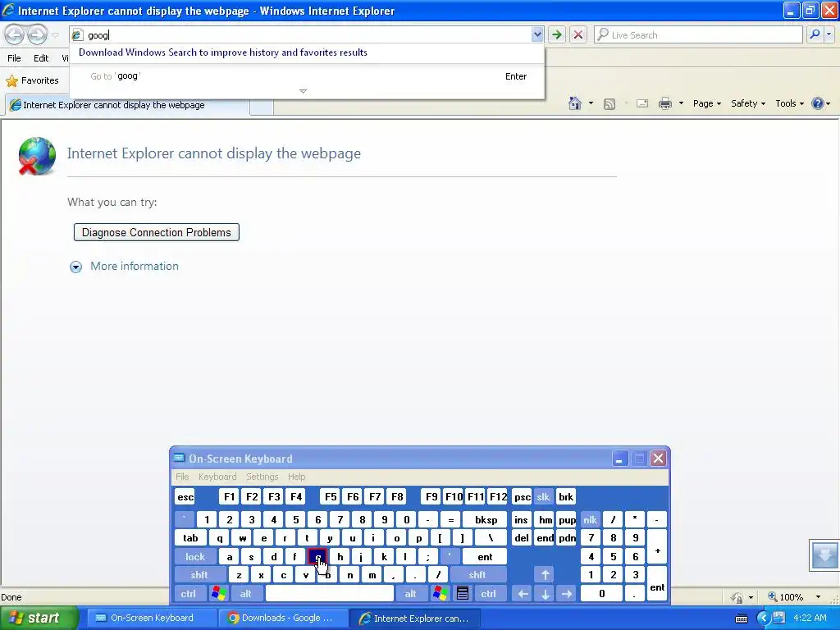Click the Back navigation arrow

point(15,34)
